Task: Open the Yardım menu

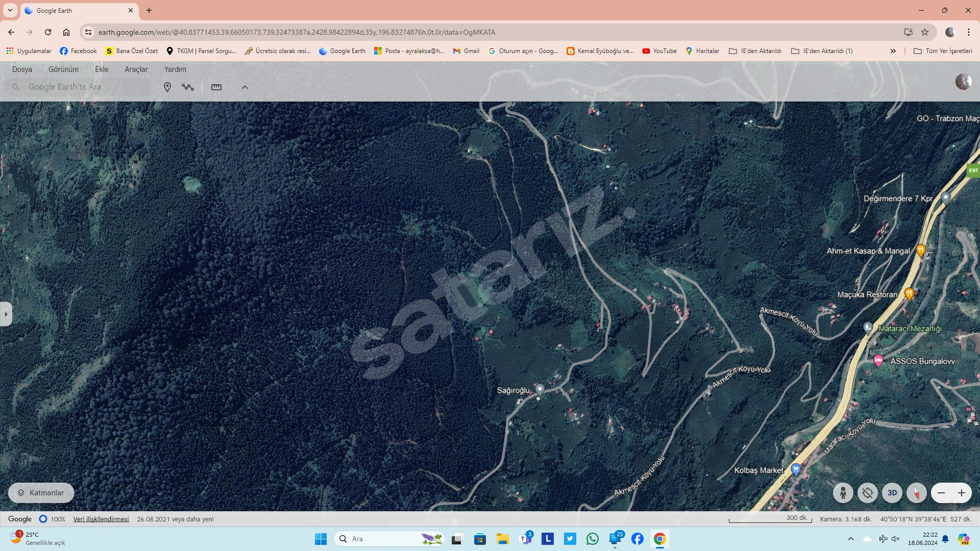Action: 175,69
